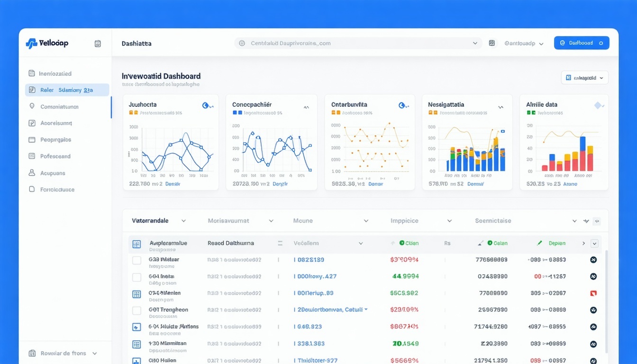Screen dimensions: 637x364
Task: Click the circle icon in the search field
Action: [242, 43]
